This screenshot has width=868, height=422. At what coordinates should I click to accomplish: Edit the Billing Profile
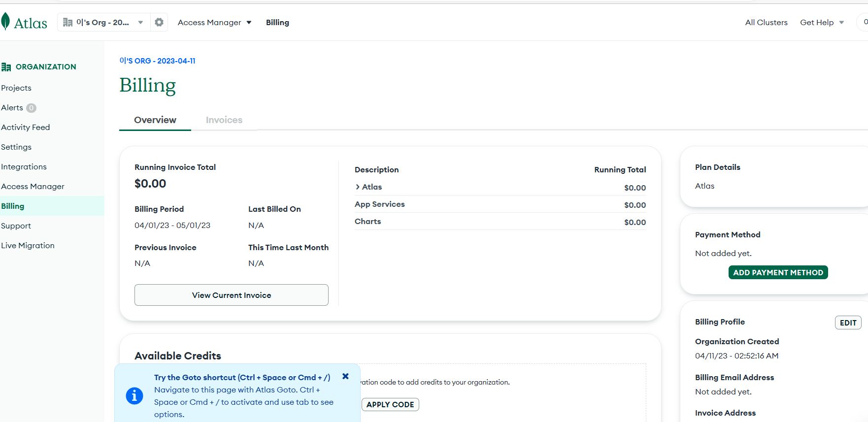coord(848,323)
